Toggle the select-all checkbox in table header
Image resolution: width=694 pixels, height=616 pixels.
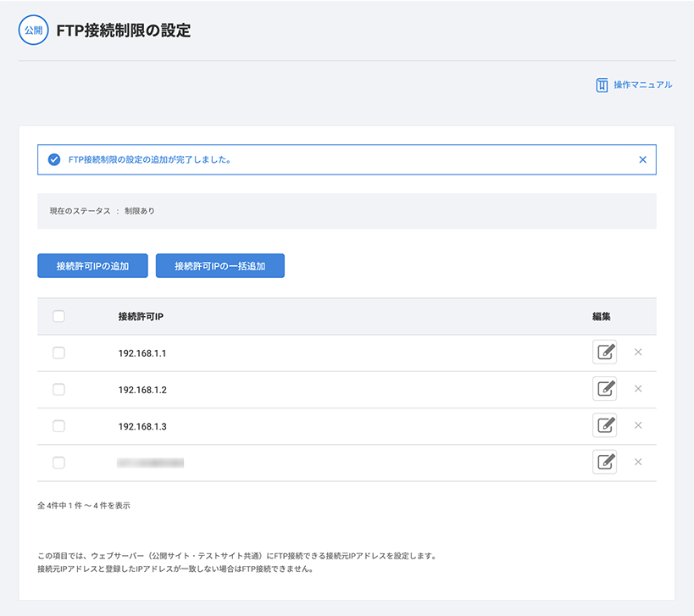pos(58,316)
